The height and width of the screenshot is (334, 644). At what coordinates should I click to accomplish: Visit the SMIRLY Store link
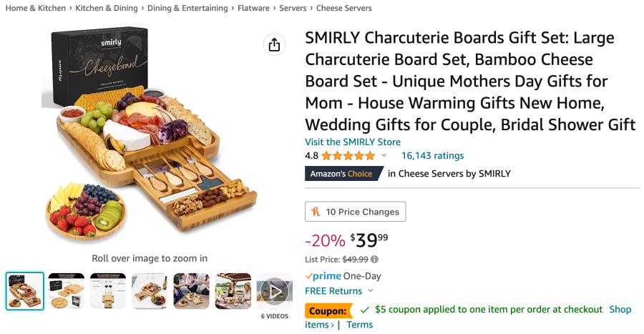353,142
